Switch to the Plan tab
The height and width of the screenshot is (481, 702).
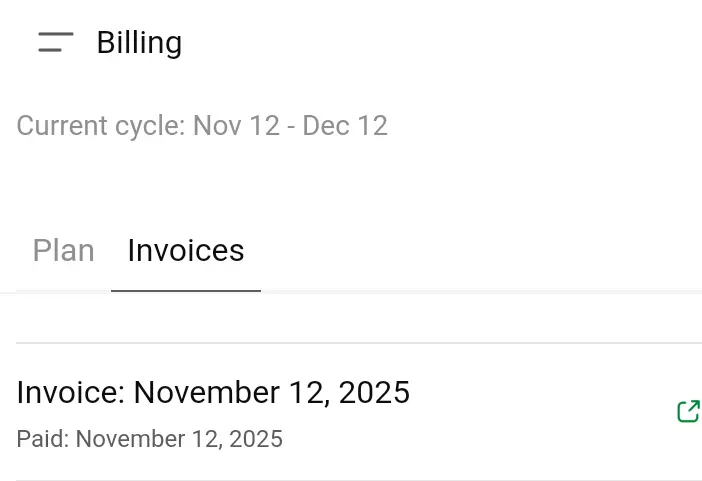[x=64, y=250]
